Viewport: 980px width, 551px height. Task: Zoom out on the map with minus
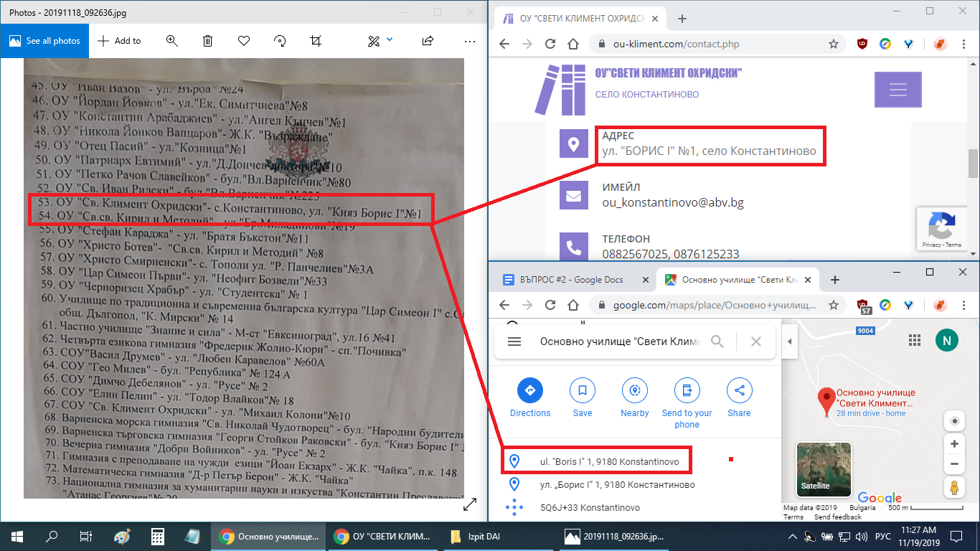click(954, 463)
